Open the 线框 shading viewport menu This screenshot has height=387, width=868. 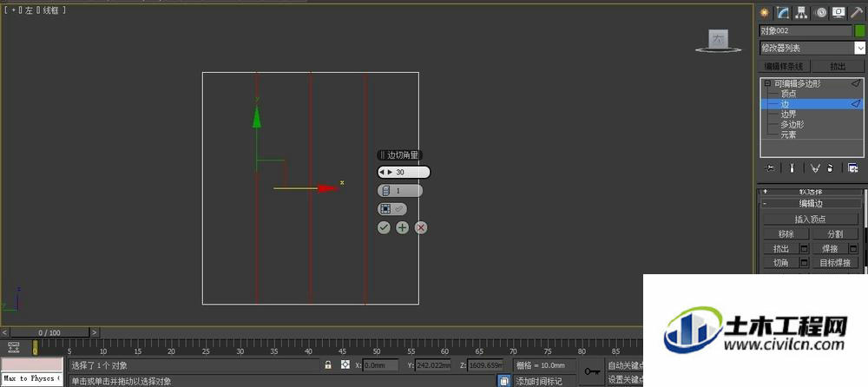[x=49, y=10]
